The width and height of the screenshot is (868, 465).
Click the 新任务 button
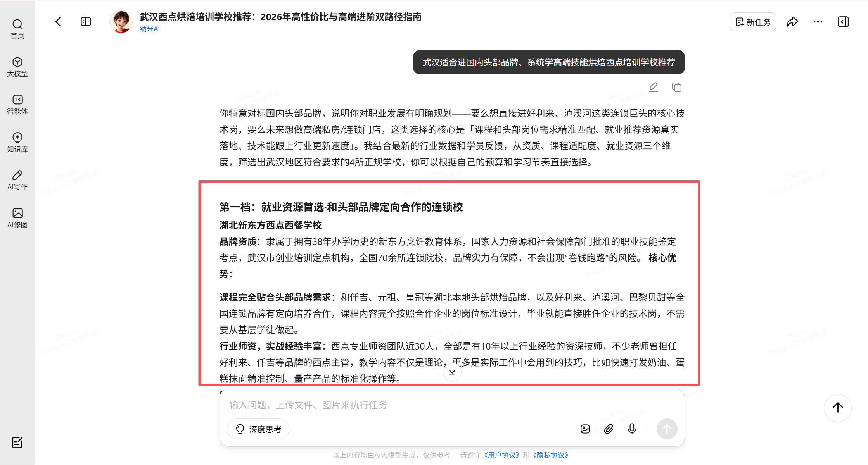753,22
